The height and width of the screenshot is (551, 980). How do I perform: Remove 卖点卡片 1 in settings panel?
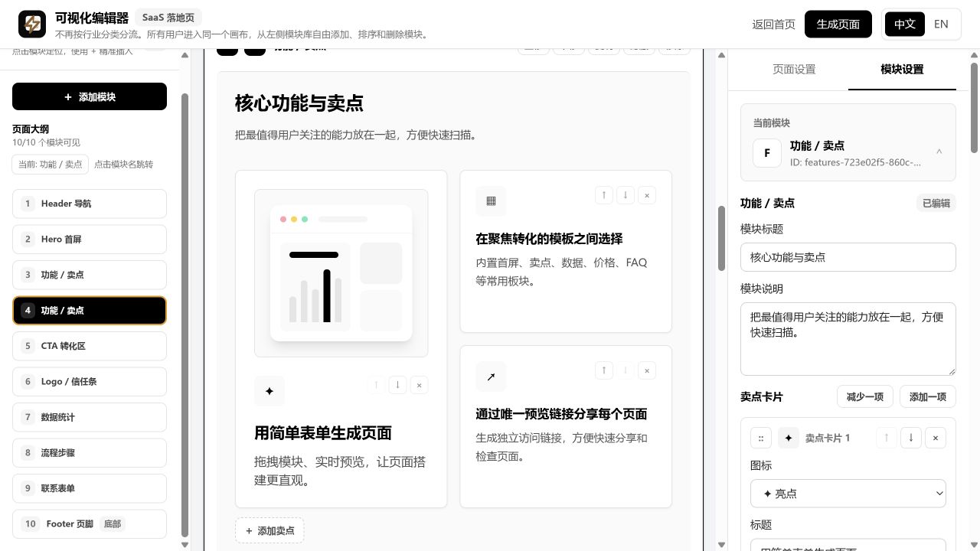(936, 438)
